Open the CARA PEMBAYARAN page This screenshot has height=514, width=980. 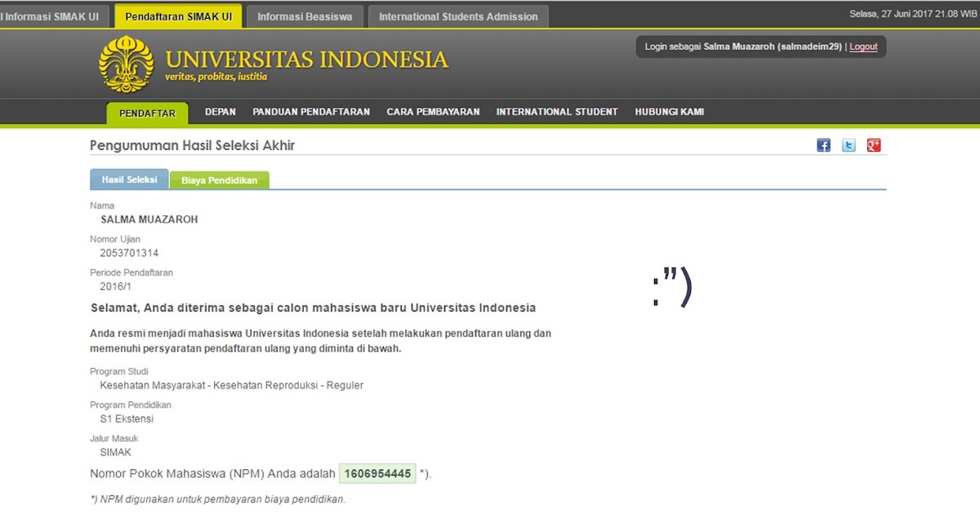point(433,112)
